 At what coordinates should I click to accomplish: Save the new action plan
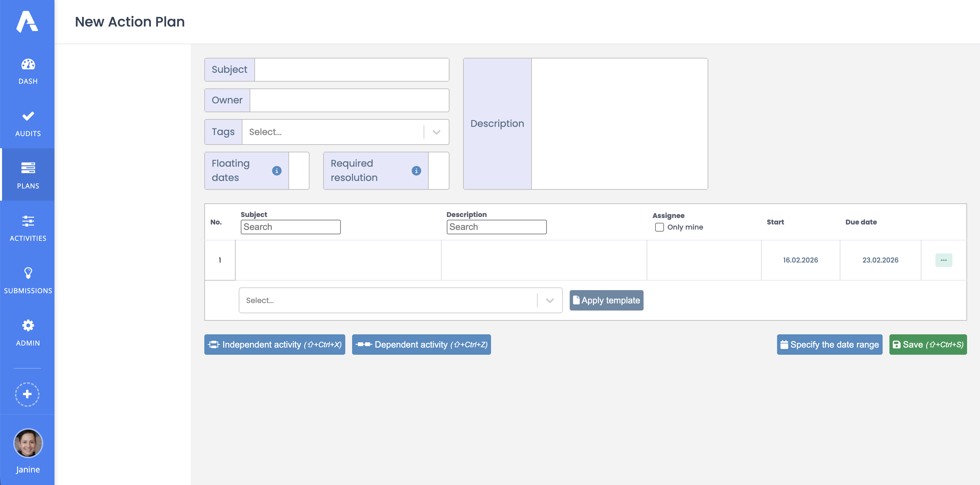[928, 345]
